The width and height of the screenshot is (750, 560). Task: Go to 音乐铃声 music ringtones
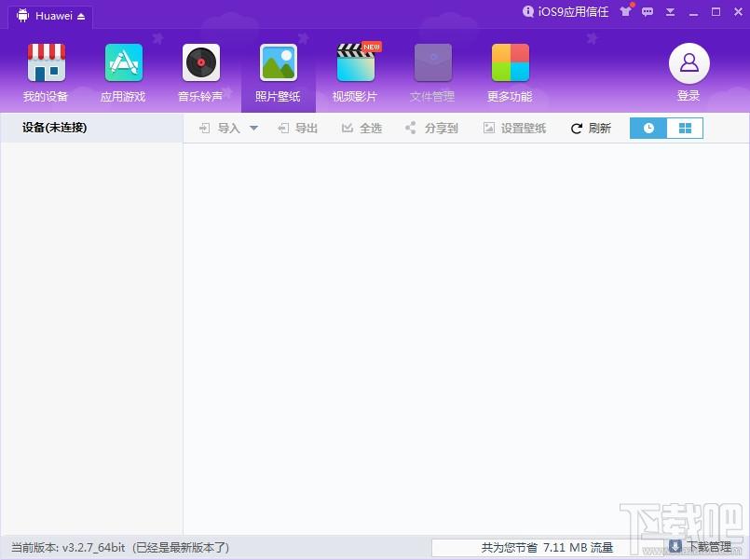point(200,73)
